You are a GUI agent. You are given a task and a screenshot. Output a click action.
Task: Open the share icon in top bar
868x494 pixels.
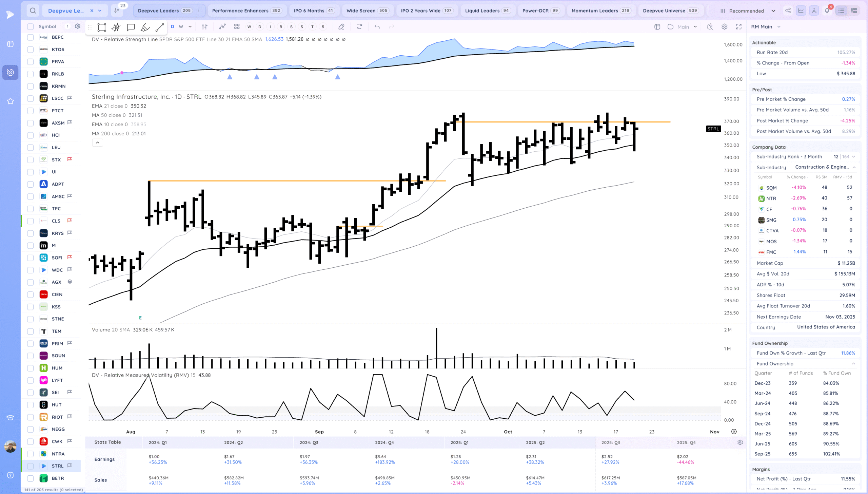(788, 11)
